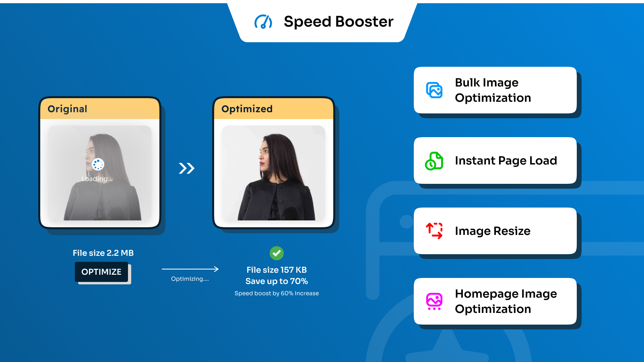
Task: Click the 'File size 2.2 MB' text
Action: point(103,253)
